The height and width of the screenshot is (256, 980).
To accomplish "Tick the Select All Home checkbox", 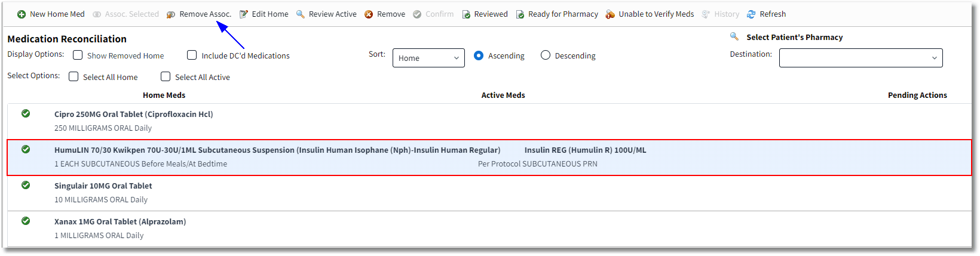I will click(x=73, y=76).
